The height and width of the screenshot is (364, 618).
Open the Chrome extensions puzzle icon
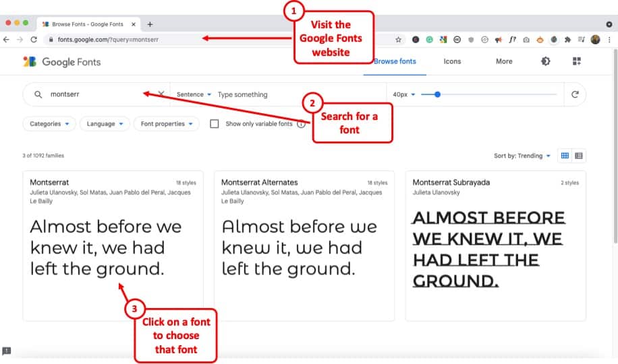coord(567,39)
